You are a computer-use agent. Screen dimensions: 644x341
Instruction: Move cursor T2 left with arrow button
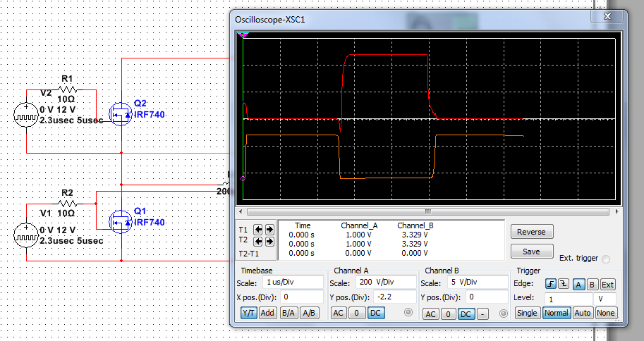click(258, 241)
